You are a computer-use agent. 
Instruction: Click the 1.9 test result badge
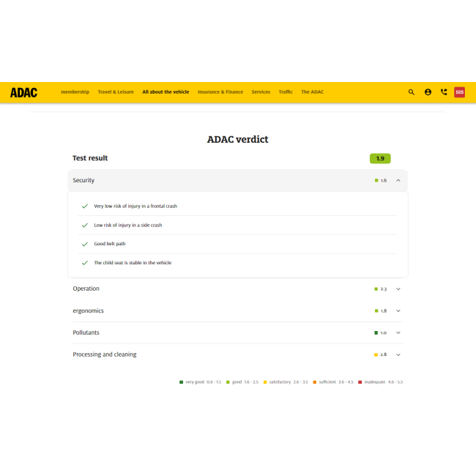click(380, 158)
